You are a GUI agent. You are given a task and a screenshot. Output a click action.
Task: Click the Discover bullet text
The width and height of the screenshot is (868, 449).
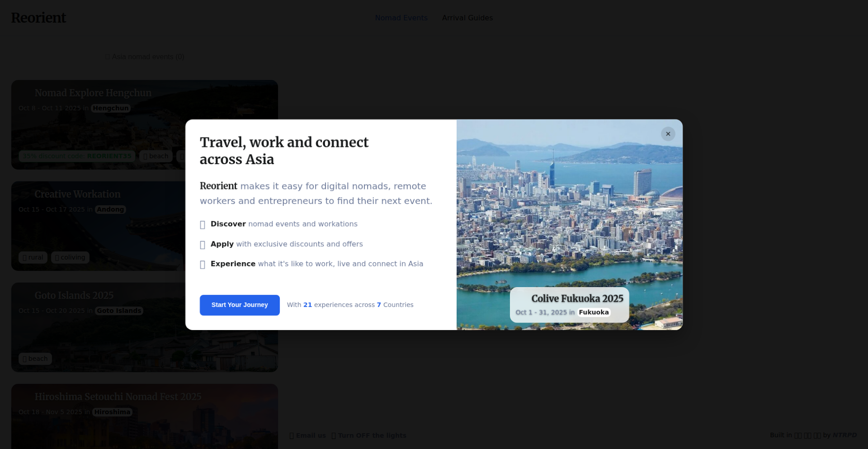coord(284,224)
